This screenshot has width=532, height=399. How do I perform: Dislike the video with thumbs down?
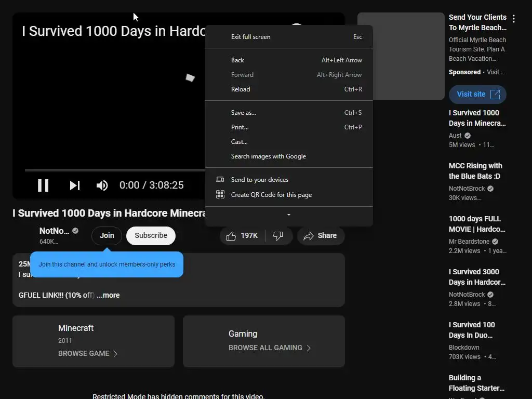click(x=278, y=236)
